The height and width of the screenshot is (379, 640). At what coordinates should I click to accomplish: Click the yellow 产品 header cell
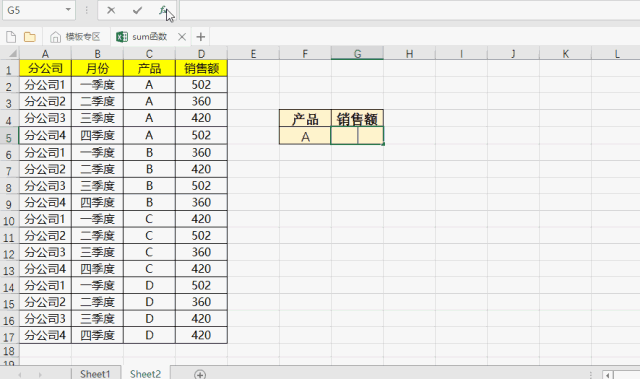click(149, 68)
